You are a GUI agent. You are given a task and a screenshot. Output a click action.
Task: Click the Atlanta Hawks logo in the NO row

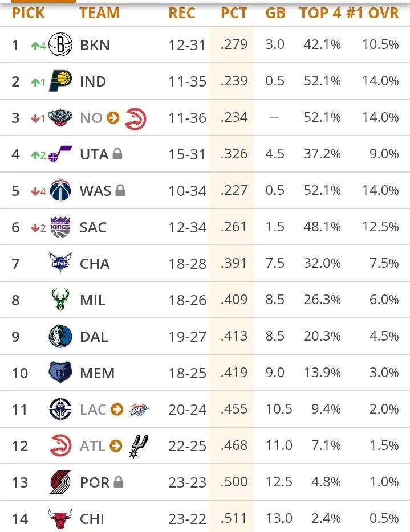point(136,118)
